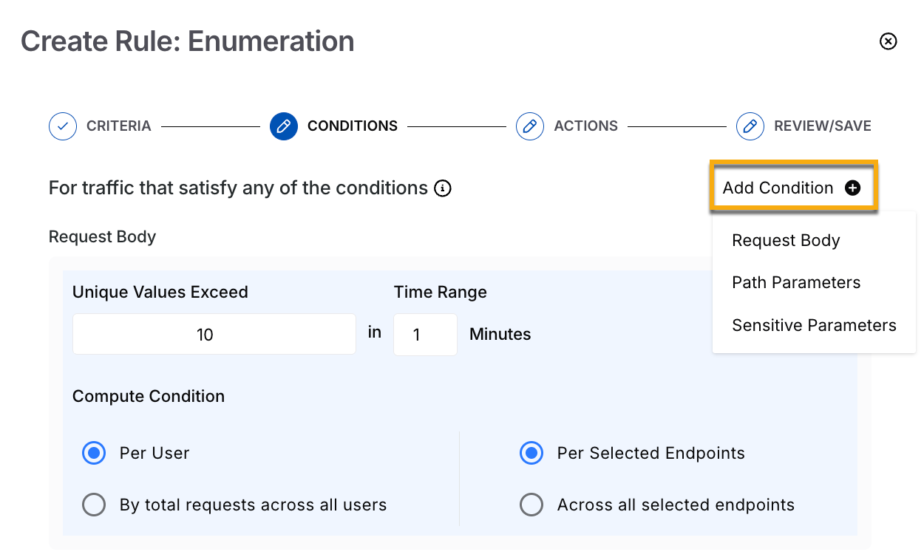Click the Actions step pencil icon
The width and height of the screenshot is (924, 560).
pyautogui.click(x=530, y=126)
